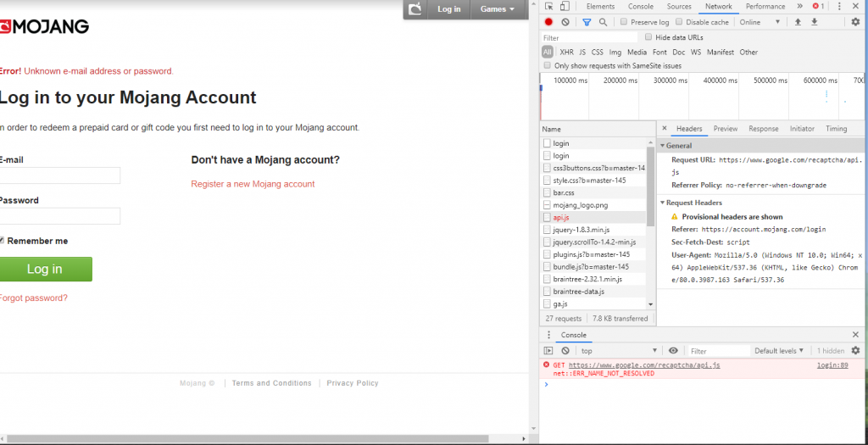Screen dimensions: 868x445
Task: Filter requests by Img
Action: tap(615, 52)
